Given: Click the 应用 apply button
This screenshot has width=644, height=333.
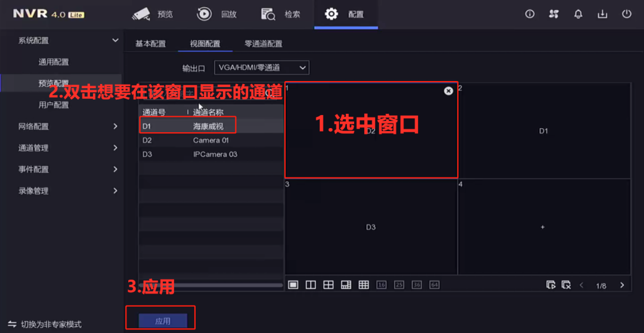Looking at the screenshot, I should pos(163,321).
